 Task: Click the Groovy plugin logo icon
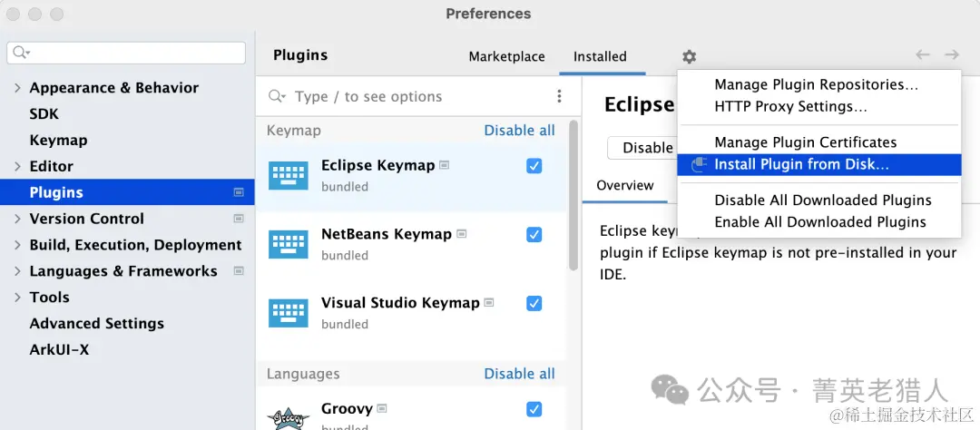(289, 417)
